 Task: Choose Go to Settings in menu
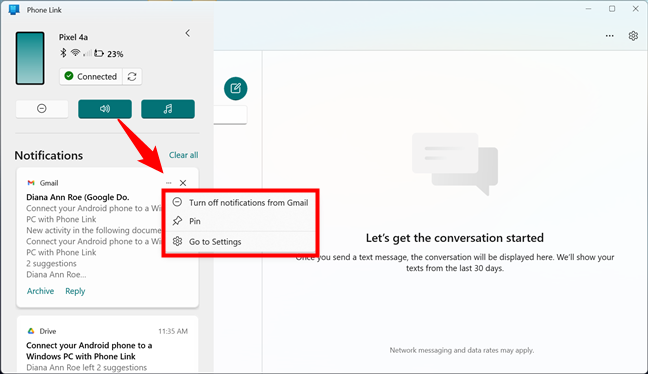(240, 242)
